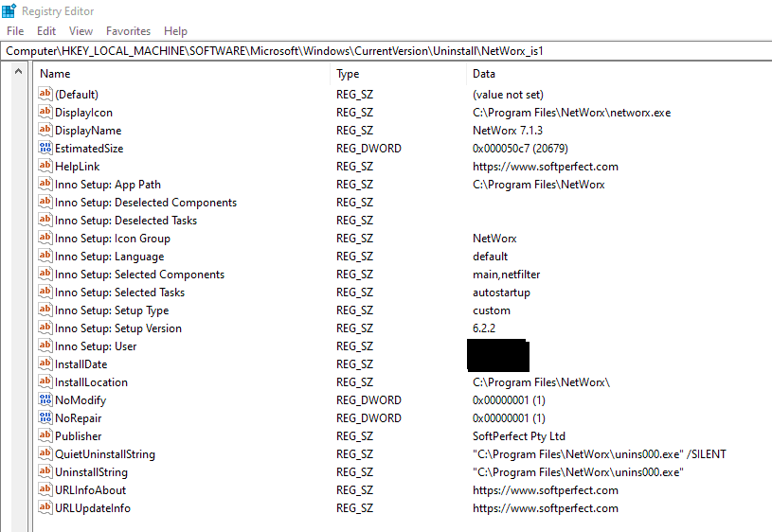Screen dimensions: 772x532
Task: Select the URLInfoAbout string icon
Action: tap(45, 489)
